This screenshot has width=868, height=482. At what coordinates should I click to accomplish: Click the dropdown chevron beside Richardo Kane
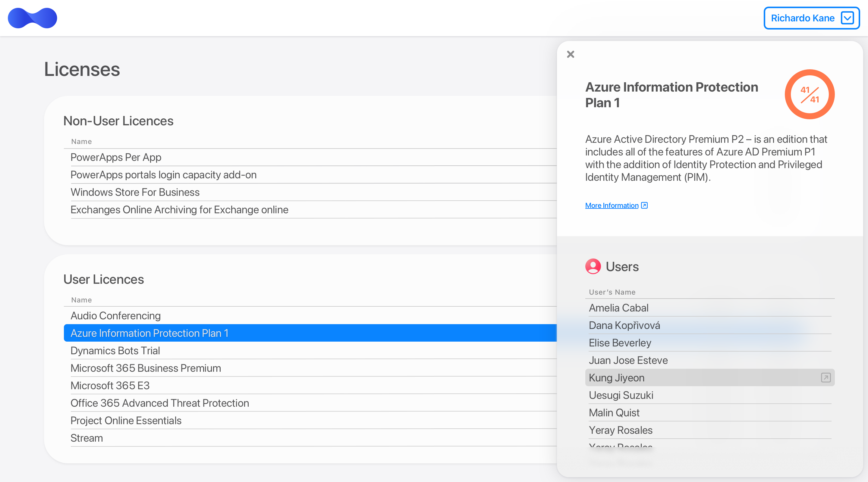click(x=847, y=18)
